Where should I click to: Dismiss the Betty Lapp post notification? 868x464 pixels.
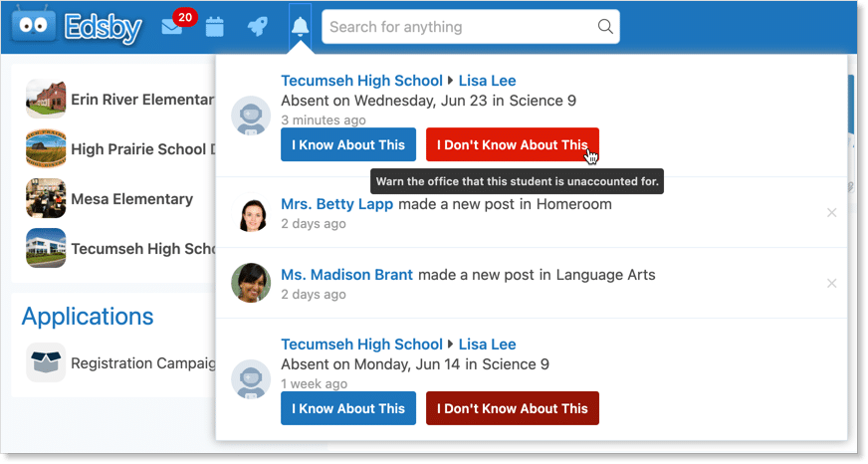coord(832,213)
